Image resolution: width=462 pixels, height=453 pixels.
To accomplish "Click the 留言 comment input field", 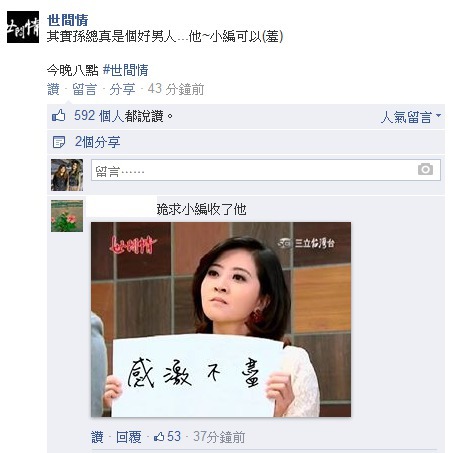I will [266, 170].
